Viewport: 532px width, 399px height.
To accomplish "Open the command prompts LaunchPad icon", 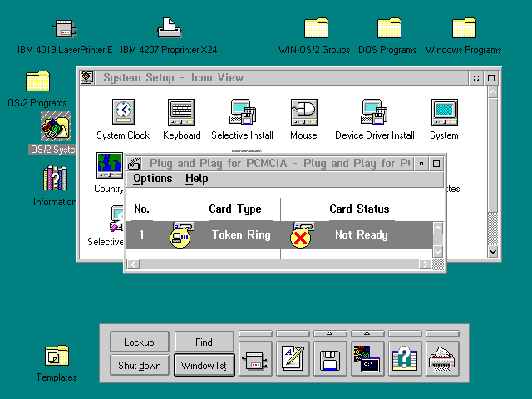I will coord(367,359).
